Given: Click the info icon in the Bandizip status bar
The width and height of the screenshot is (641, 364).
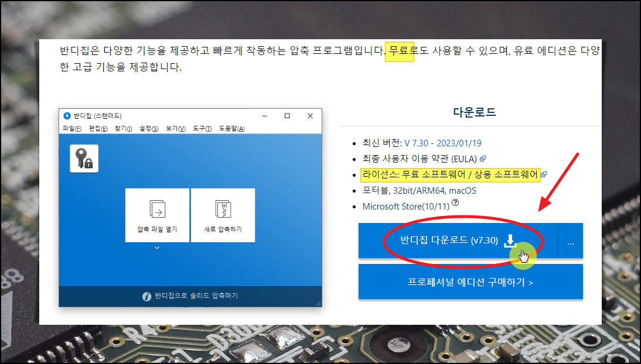Looking at the screenshot, I should (146, 297).
